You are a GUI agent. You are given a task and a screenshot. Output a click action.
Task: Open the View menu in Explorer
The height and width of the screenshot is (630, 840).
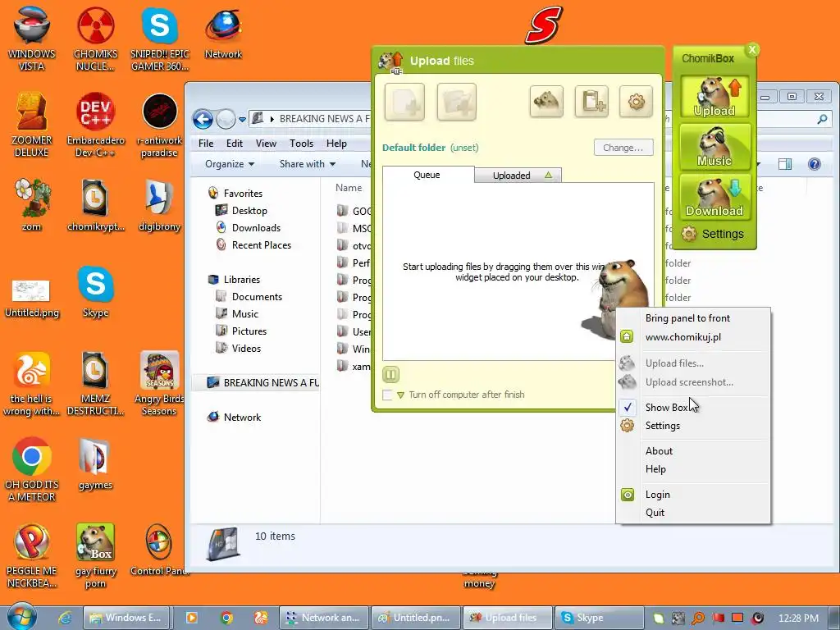[x=266, y=144]
